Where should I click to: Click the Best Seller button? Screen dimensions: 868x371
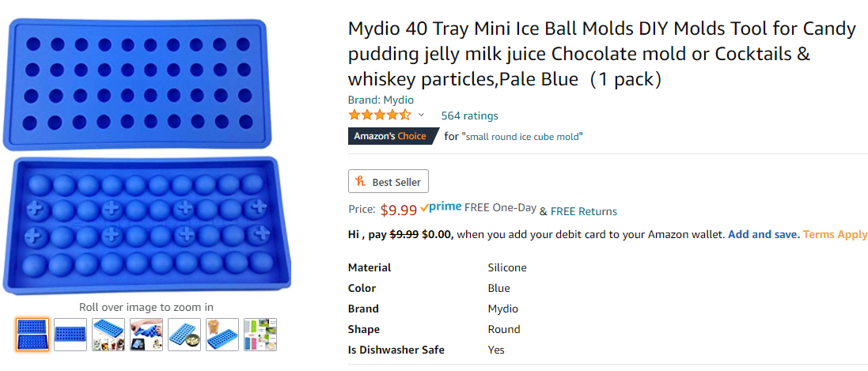pos(389,182)
